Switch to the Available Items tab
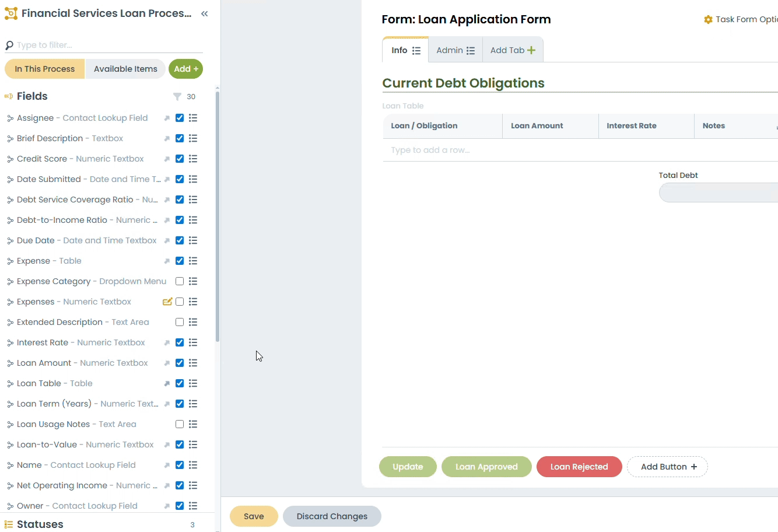This screenshot has height=532, width=778. (x=125, y=69)
